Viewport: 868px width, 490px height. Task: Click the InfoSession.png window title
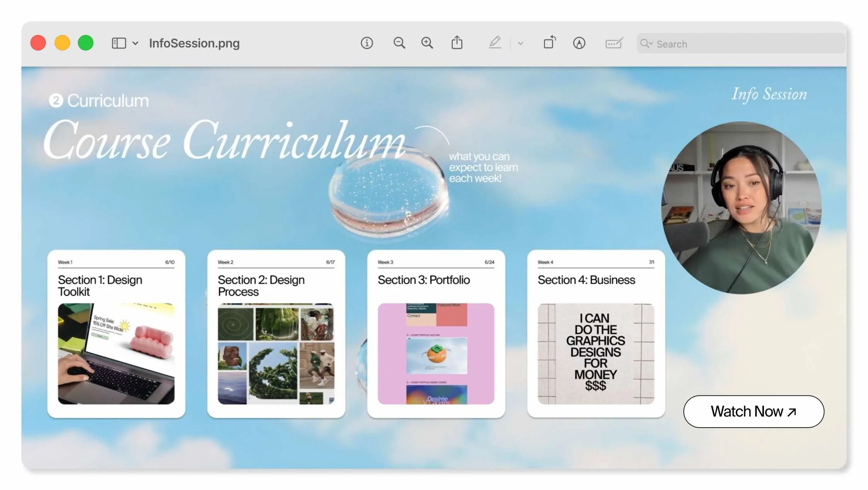click(194, 43)
